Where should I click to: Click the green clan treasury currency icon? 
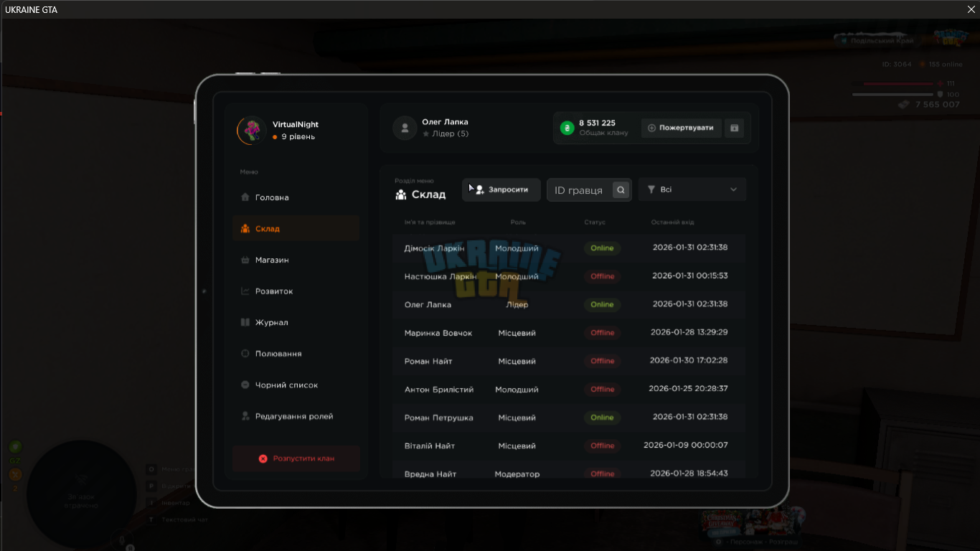567,128
